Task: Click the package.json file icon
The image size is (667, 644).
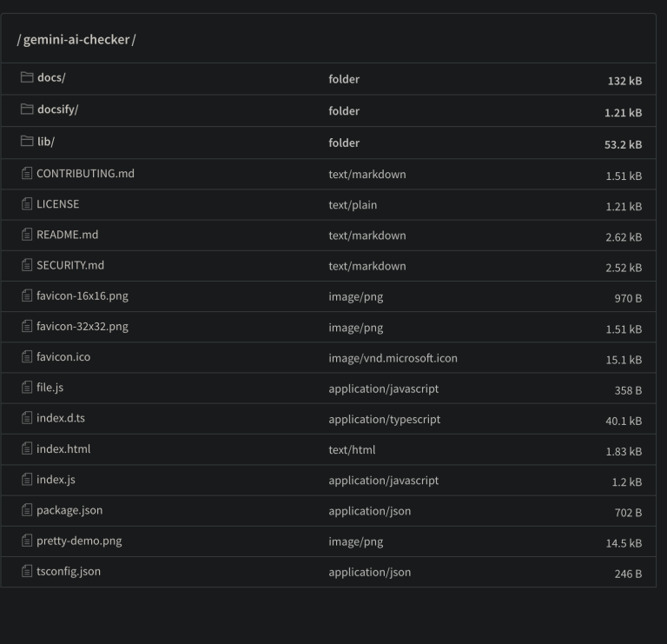Action: click(x=27, y=510)
